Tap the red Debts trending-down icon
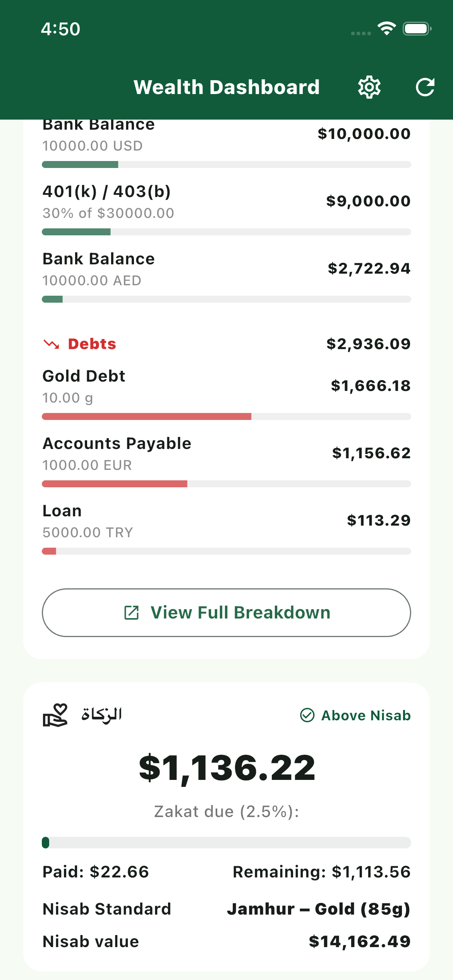 51,344
